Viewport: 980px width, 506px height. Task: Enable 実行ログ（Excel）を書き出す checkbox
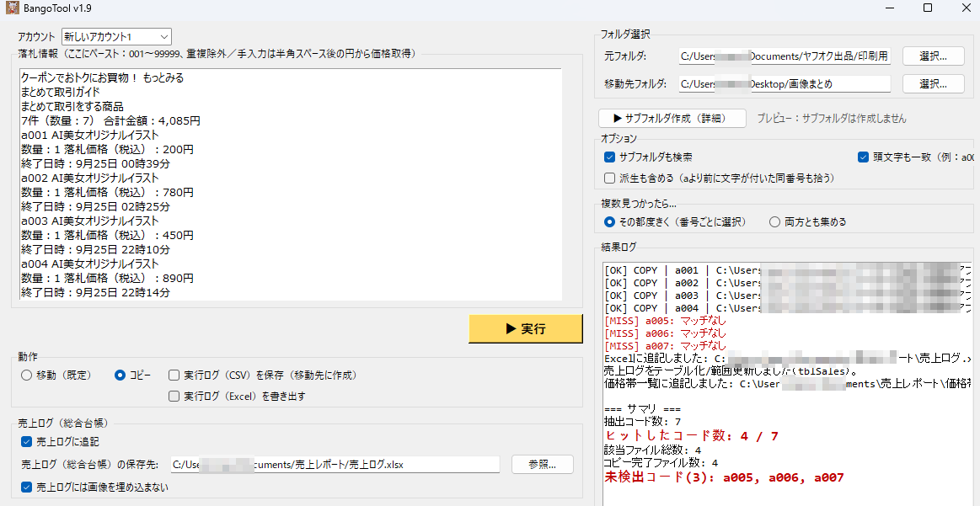coord(174,396)
